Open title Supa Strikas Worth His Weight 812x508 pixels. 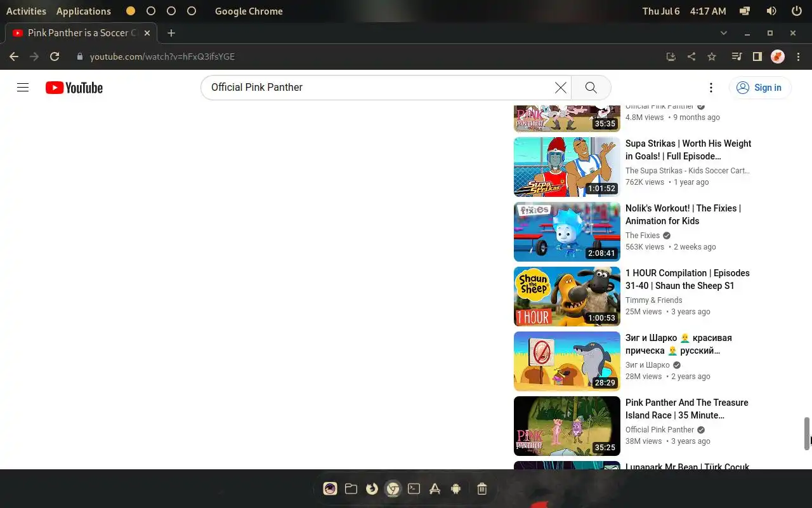click(688, 150)
